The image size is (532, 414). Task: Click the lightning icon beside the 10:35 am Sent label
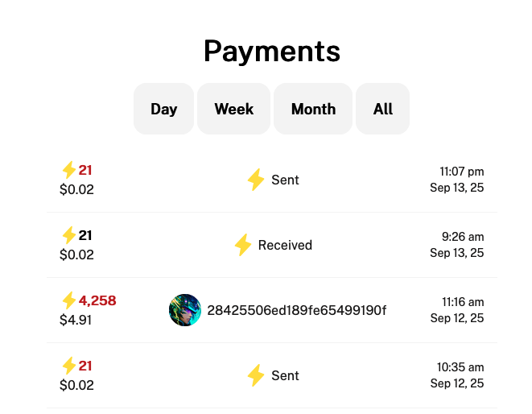click(x=256, y=375)
